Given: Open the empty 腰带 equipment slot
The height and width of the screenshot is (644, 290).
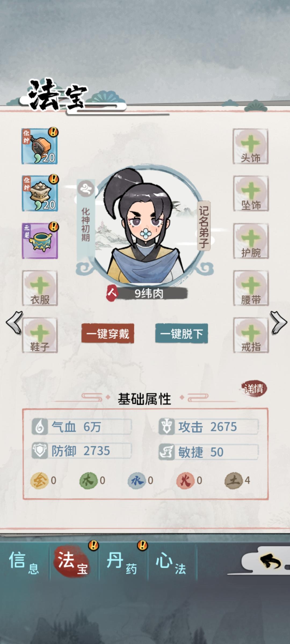Looking at the screenshot, I should pos(251,288).
